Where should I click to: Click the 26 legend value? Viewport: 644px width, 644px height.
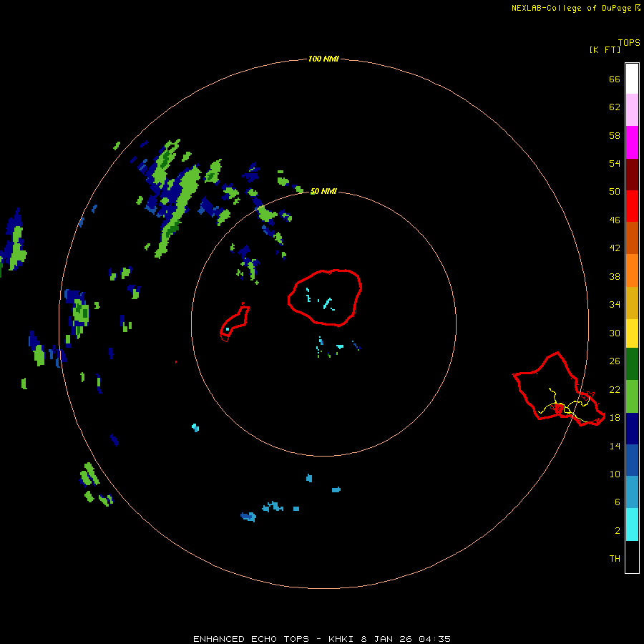coord(615,361)
